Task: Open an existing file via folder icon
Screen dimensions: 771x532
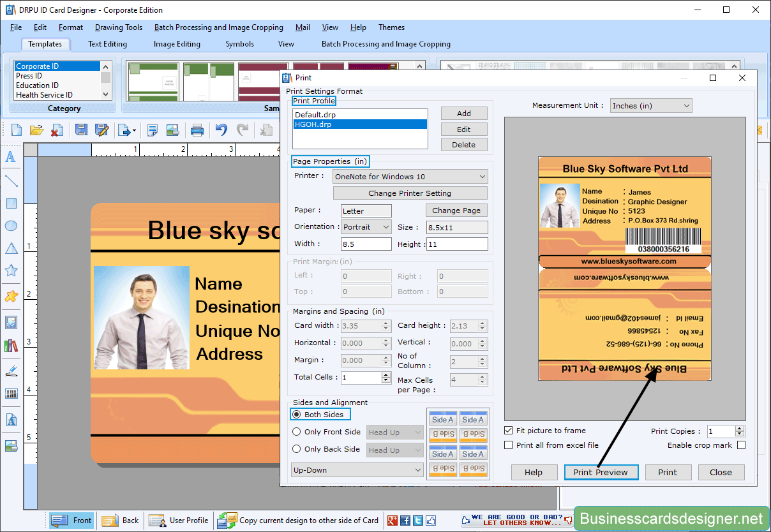Action: [37, 130]
